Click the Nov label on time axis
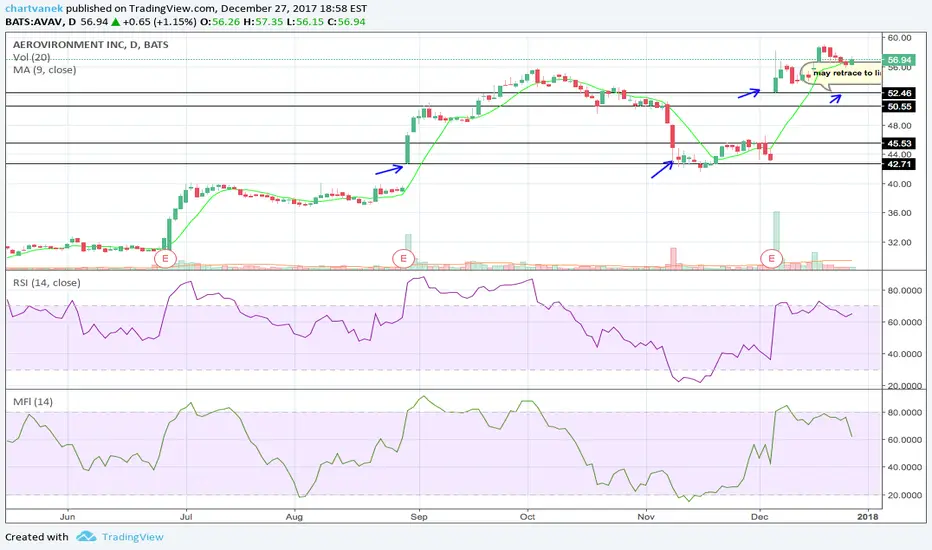The image size is (932, 550). click(x=646, y=517)
